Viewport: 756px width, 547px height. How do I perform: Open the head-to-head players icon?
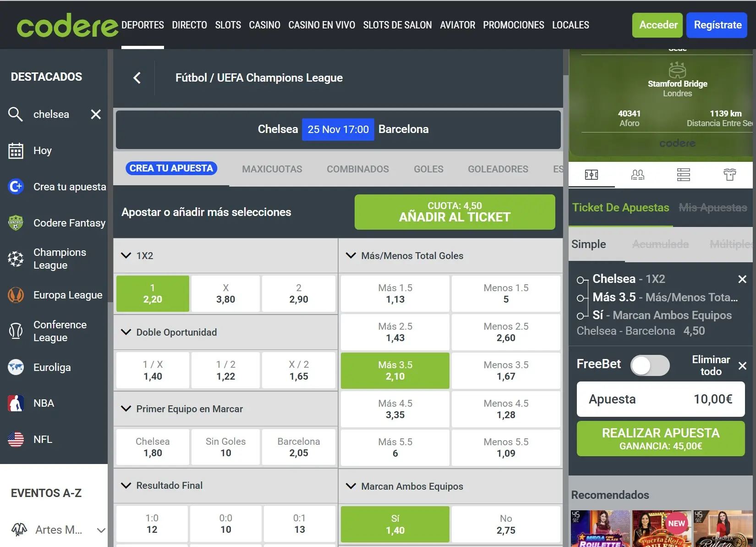click(637, 175)
